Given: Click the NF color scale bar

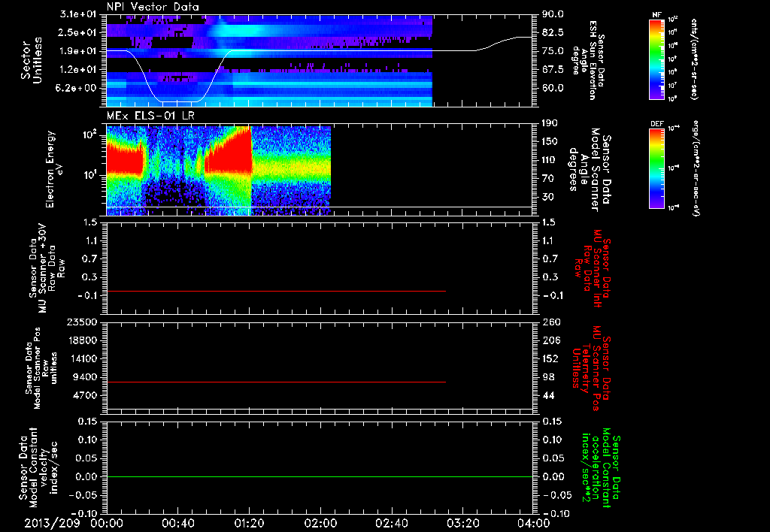Looking at the screenshot, I should pos(656,59).
